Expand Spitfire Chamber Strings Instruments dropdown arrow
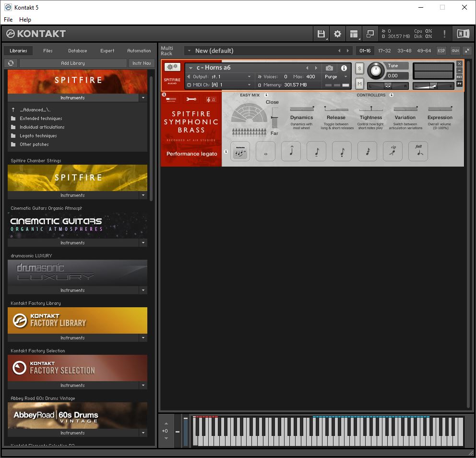Viewport: 476px width, 458px height. pos(143,195)
